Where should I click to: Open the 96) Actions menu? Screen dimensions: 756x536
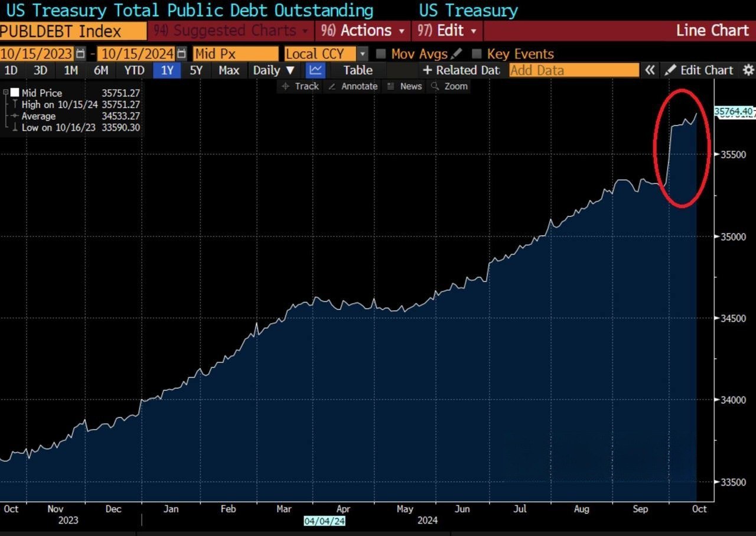coord(363,30)
